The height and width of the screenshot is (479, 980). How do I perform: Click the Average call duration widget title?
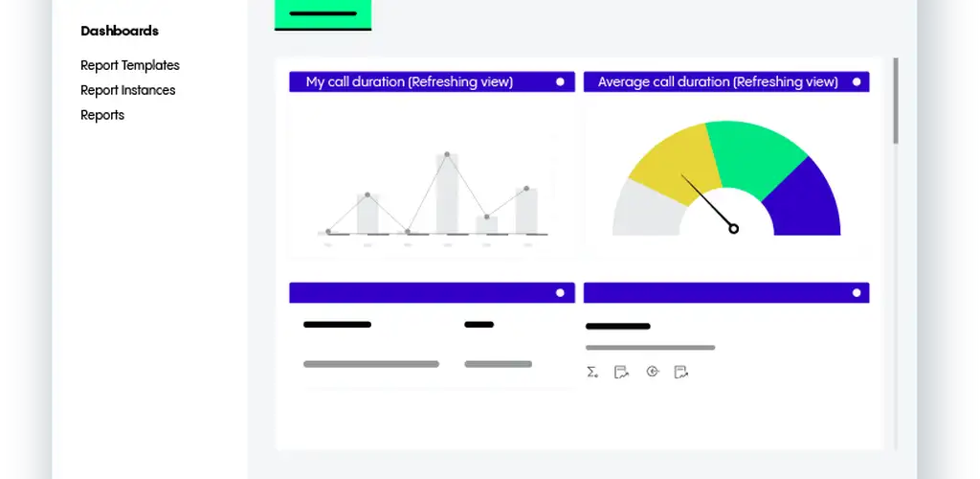[717, 82]
